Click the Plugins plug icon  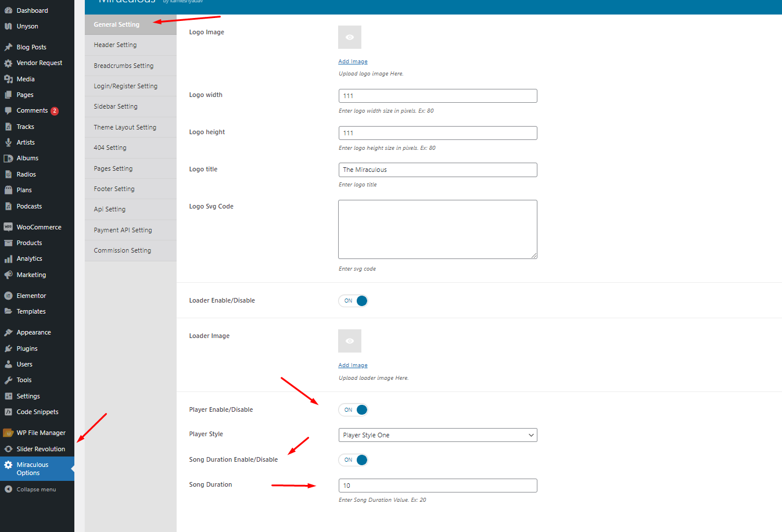click(8, 348)
